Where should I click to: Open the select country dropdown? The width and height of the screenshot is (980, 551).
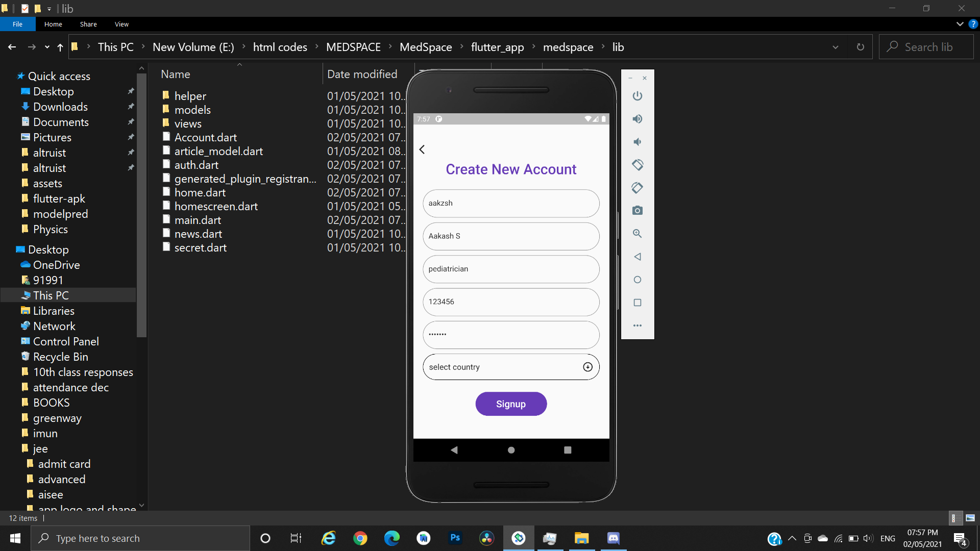click(x=511, y=367)
